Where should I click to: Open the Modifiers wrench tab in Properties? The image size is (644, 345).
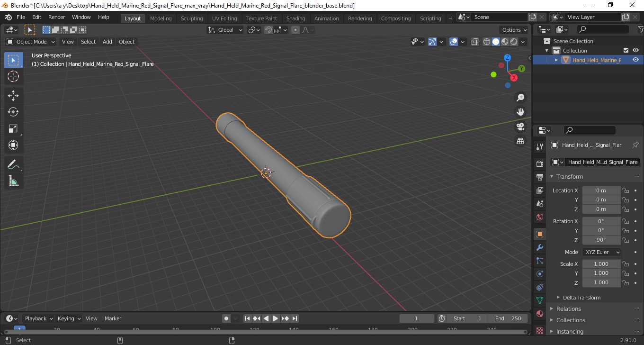pos(539,247)
